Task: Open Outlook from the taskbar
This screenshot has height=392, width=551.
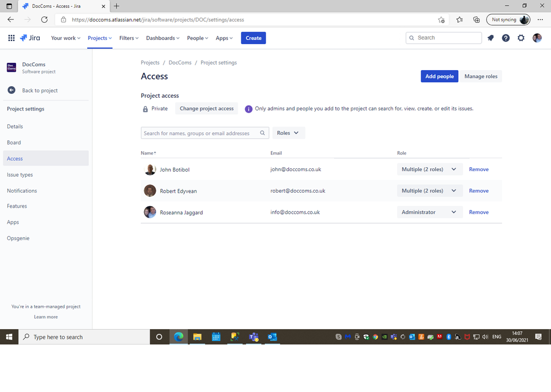Action: click(x=272, y=337)
